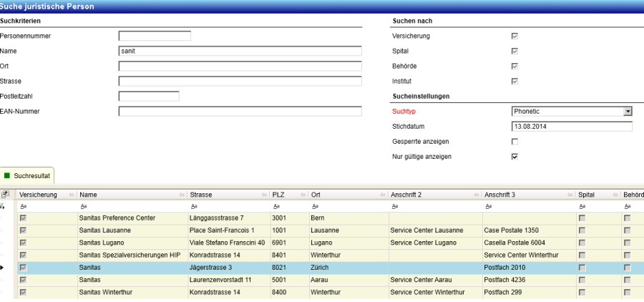Screen dimensions: 644x302
Task: Pin the Versicherung column header
Action: pos(72,195)
